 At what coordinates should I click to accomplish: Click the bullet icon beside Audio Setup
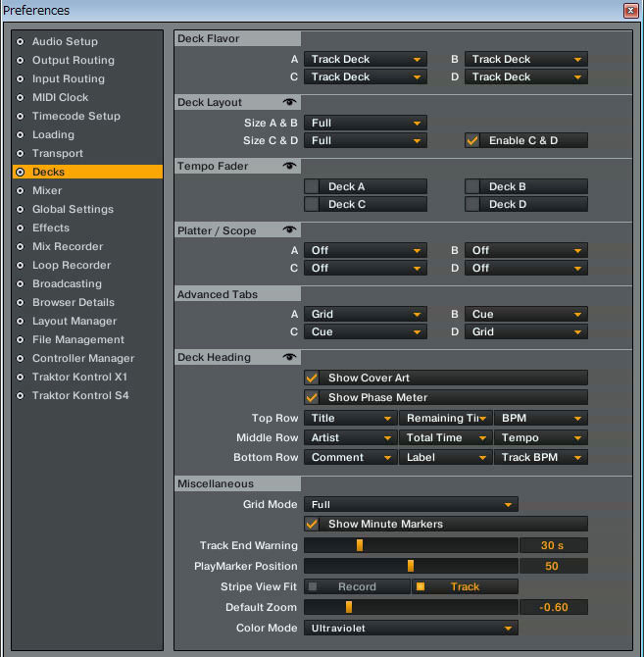[21, 41]
